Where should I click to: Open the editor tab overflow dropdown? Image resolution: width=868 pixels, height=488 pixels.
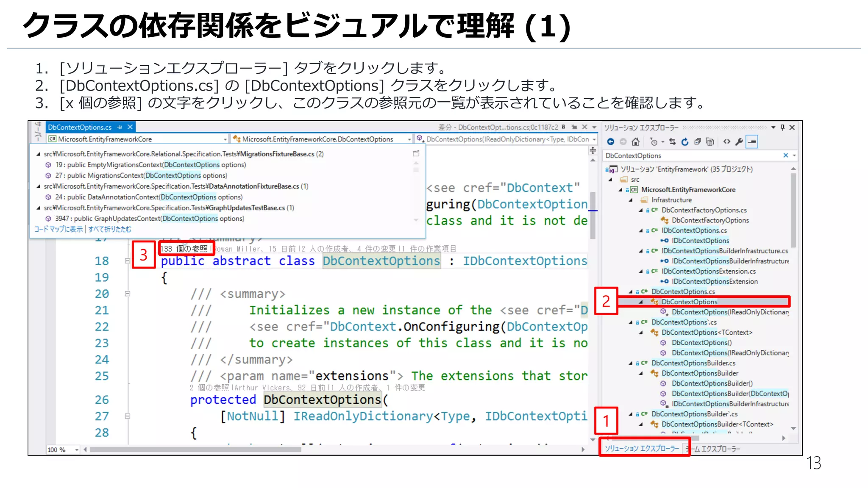click(x=594, y=127)
